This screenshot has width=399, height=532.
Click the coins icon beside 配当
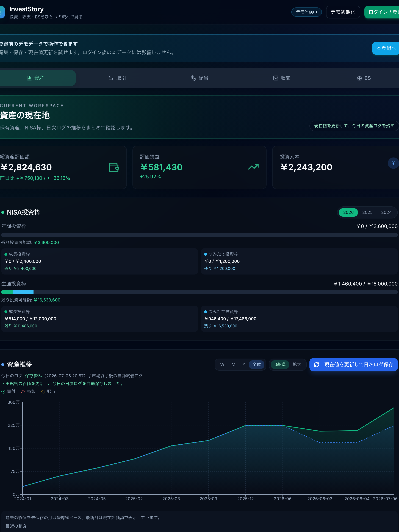pyautogui.click(x=193, y=78)
